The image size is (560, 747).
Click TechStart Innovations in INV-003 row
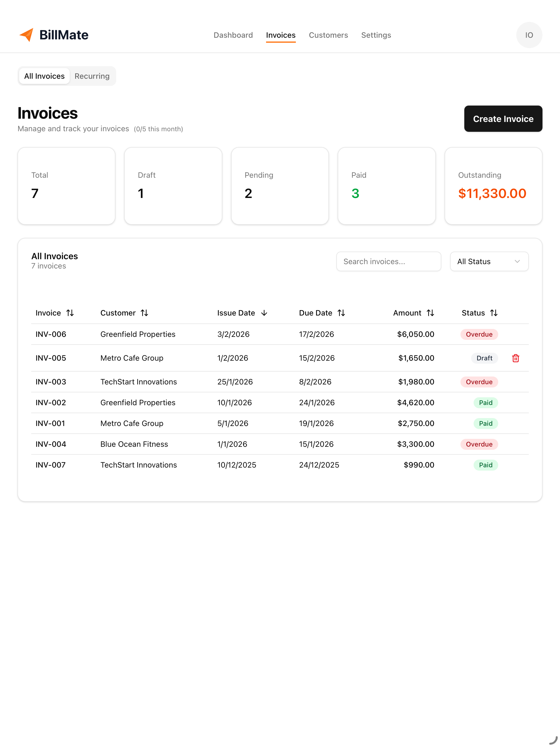pos(138,382)
